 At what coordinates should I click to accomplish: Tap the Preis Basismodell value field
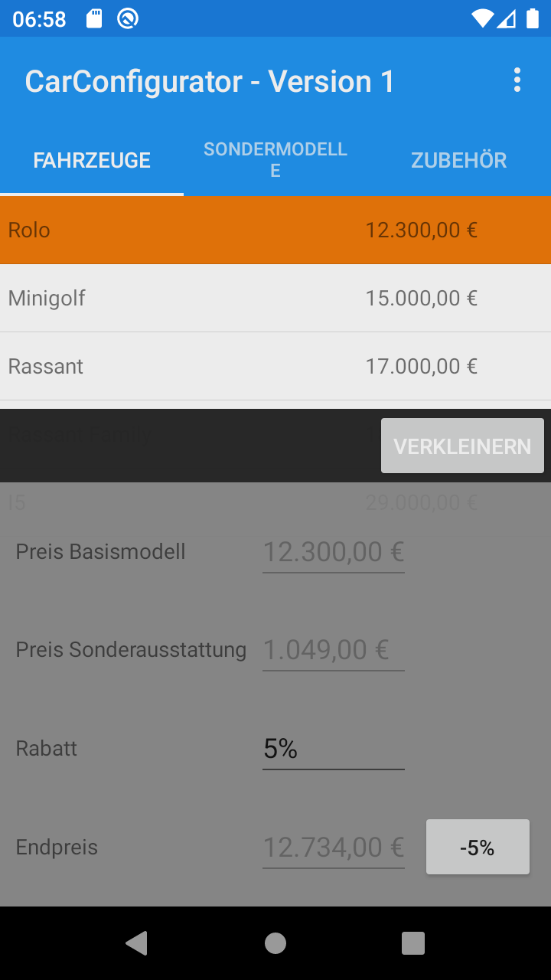tap(333, 552)
